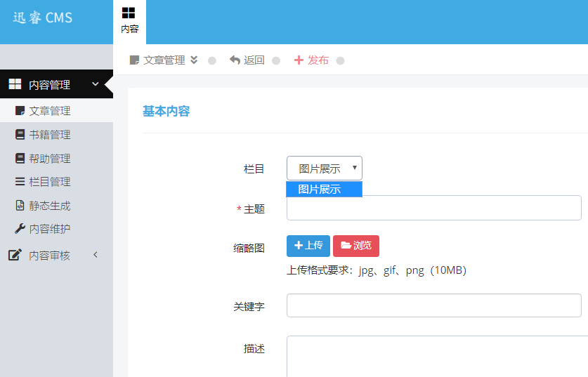Open 帮助管理 in the sidebar
588x377 pixels.
point(56,158)
